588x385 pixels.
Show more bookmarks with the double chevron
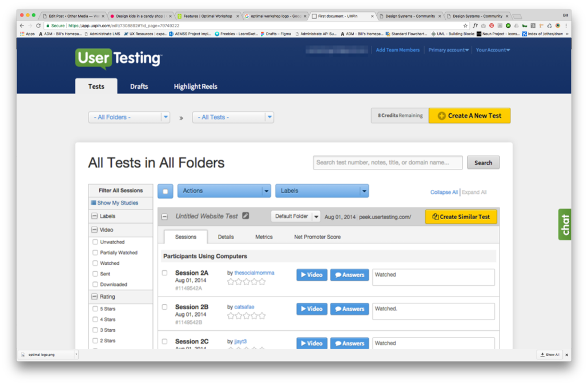[x=567, y=34]
